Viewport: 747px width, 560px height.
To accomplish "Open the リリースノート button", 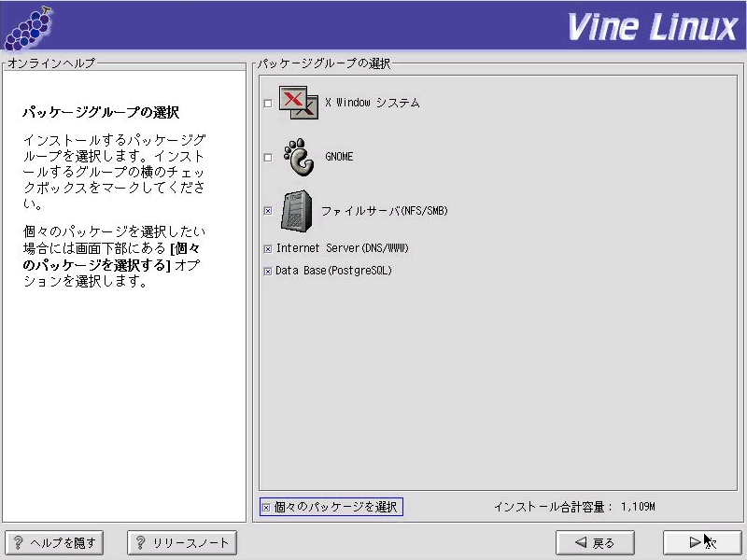I will 182,542.
